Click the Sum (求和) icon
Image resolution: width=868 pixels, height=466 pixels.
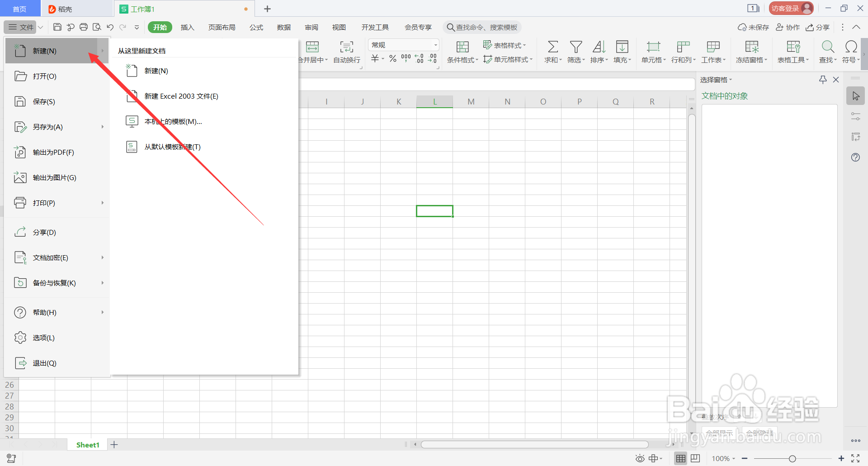click(x=553, y=47)
